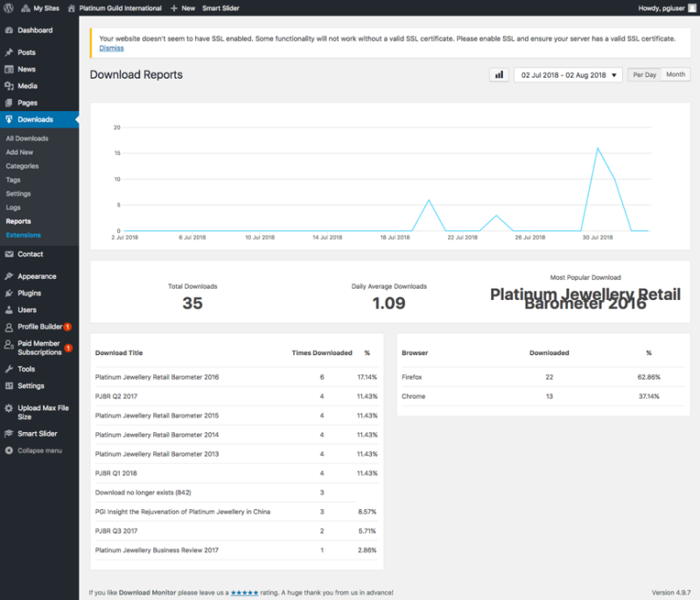Switch report to Per Day view
This screenshot has height=600, width=700.
click(645, 75)
